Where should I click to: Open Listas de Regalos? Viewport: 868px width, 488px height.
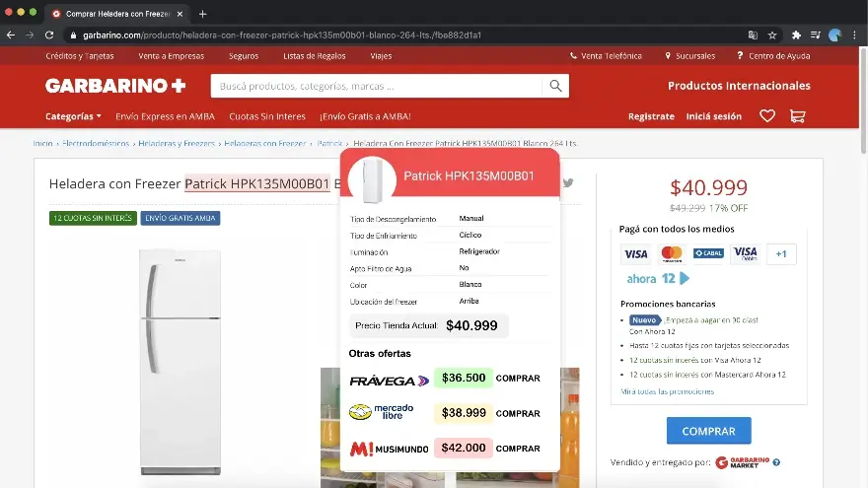pos(315,56)
